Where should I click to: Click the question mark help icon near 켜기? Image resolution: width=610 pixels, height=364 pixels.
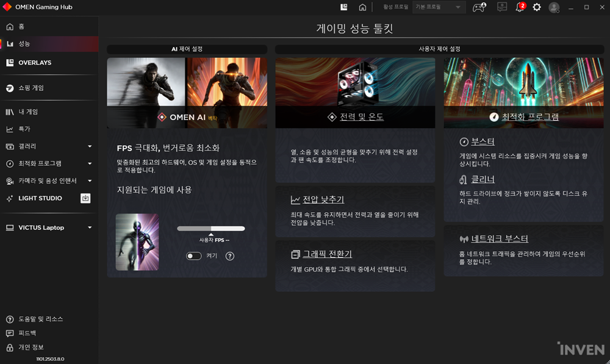pyautogui.click(x=230, y=256)
